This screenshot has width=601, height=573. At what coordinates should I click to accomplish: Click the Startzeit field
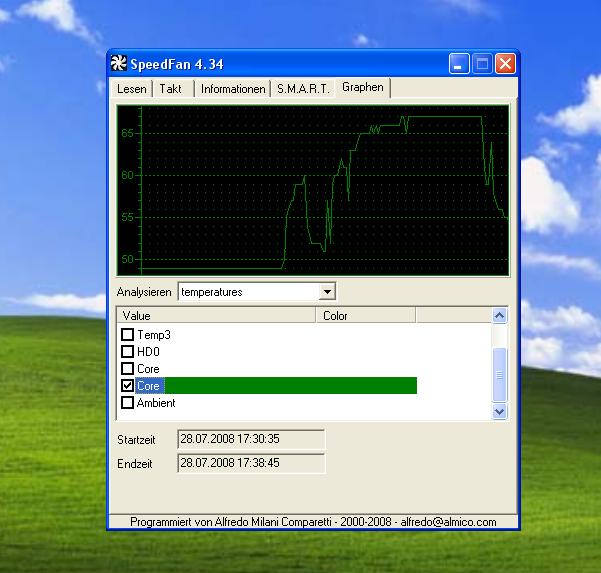251,439
